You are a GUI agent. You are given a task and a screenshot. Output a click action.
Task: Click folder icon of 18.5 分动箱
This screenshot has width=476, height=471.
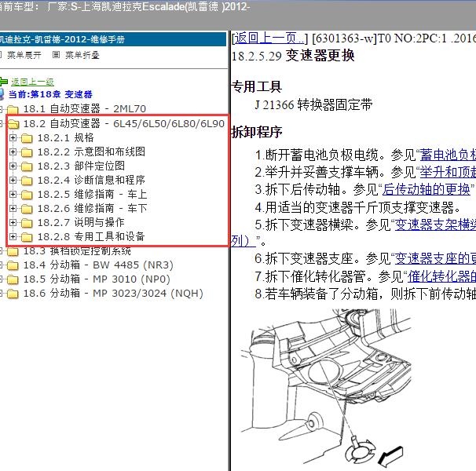13,279
